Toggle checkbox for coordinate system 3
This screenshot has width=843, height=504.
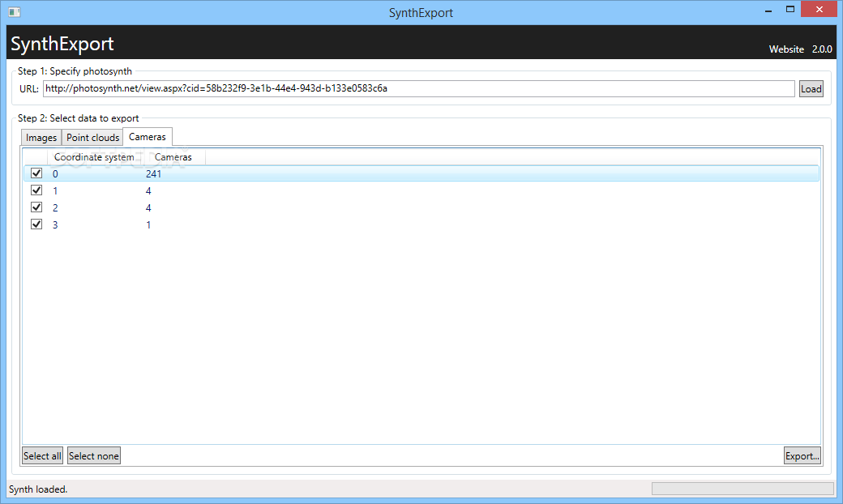click(36, 224)
